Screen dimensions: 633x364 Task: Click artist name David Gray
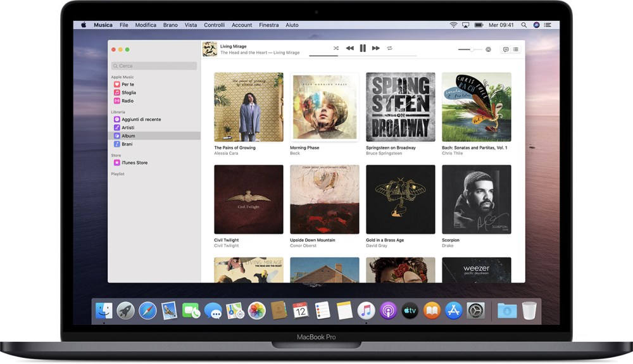coord(377,246)
